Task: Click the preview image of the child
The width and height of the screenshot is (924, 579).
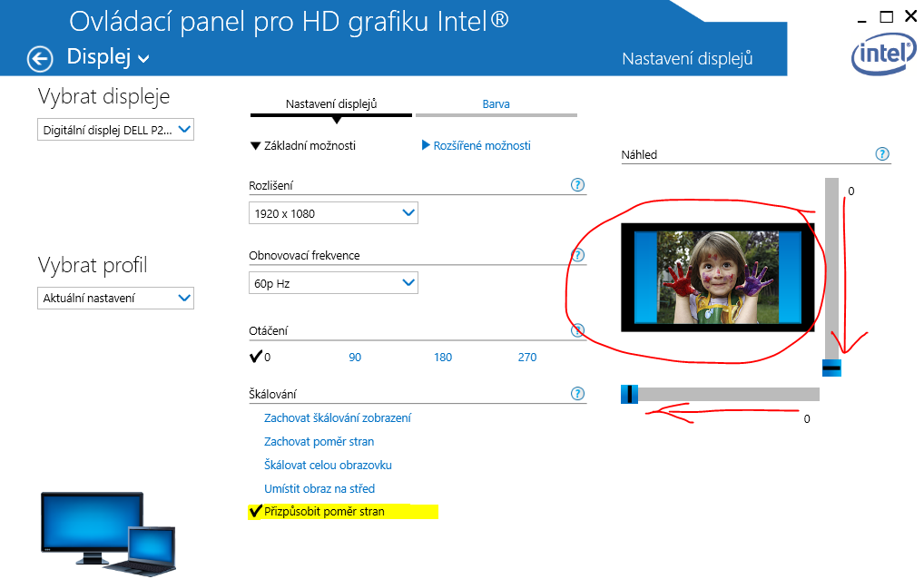Action: [x=717, y=277]
